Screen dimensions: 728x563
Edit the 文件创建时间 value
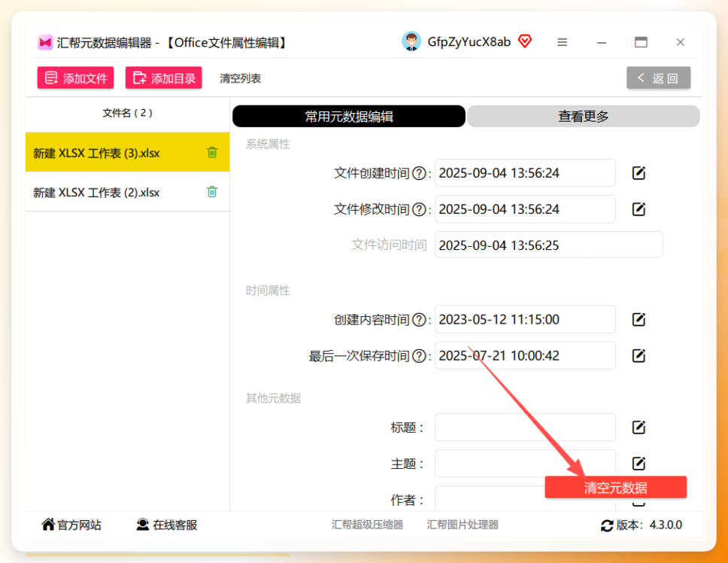tap(639, 173)
